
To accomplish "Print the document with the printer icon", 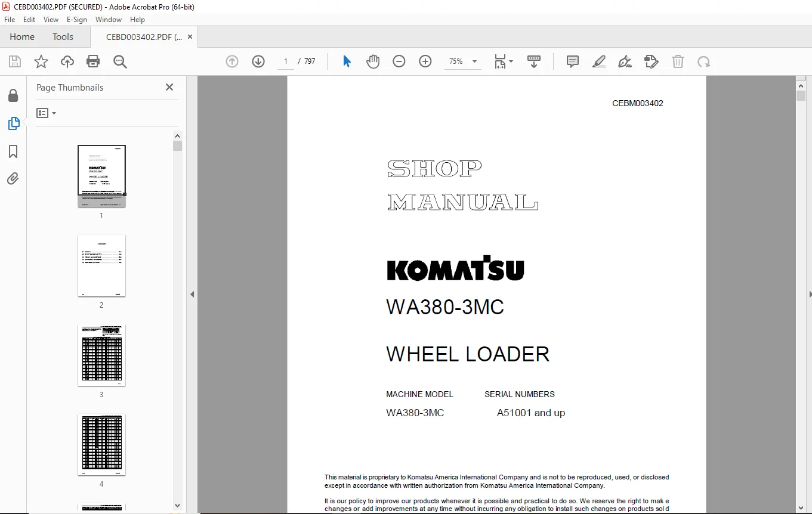I will 93,61.
